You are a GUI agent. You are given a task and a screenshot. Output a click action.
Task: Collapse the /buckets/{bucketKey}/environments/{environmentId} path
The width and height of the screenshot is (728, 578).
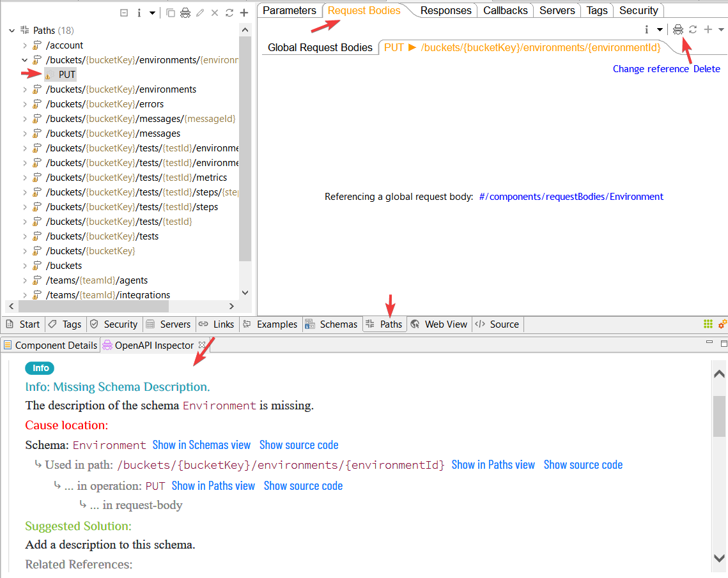[x=25, y=60]
